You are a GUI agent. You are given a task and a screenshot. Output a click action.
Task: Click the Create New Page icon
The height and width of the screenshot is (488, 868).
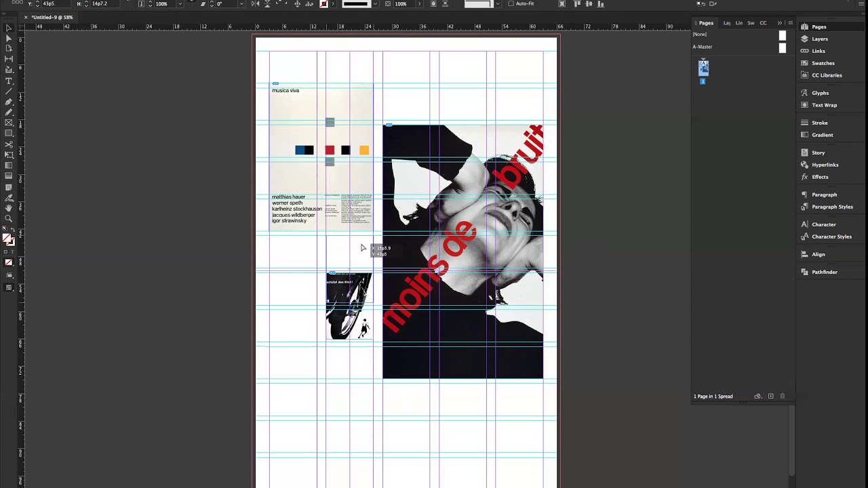pyautogui.click(x=770, y=396)
